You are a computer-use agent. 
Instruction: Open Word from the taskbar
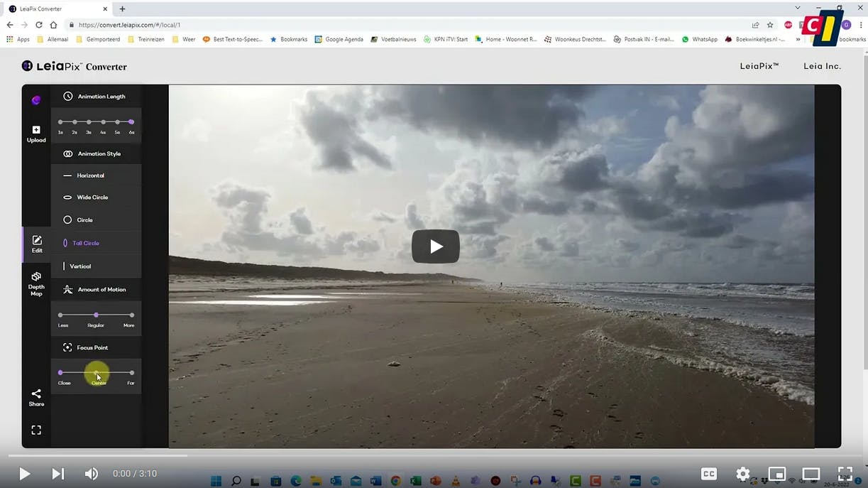375,481
